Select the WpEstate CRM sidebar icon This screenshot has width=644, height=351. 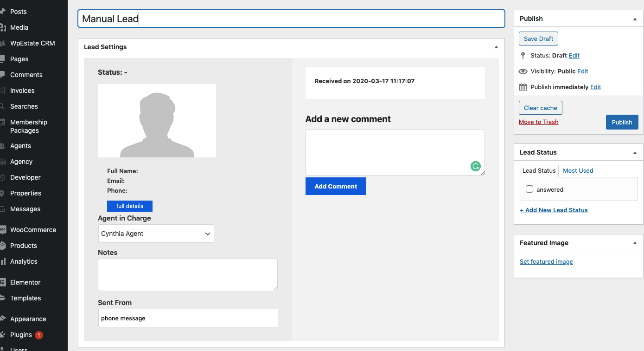coord(3,43)
